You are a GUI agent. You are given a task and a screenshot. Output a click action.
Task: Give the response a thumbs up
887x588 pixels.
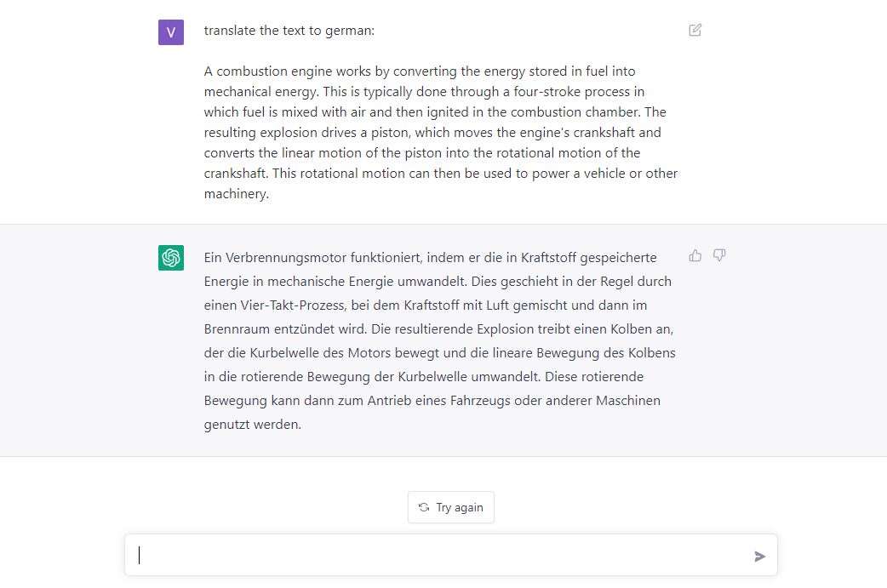tap(695, 255)
